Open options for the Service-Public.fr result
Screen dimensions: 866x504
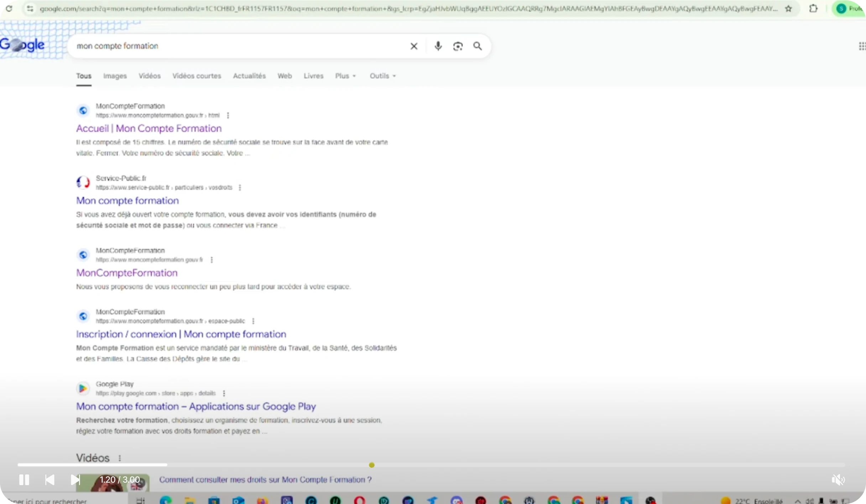[x=240, y=188]
